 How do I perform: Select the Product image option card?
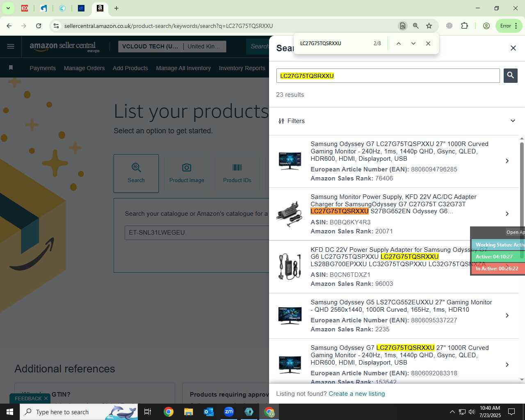click(187, 173)
